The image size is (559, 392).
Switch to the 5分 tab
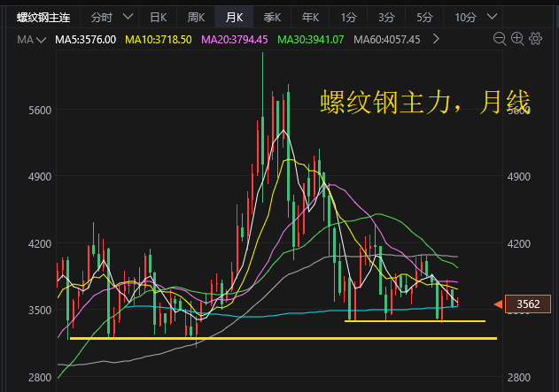(x=424, y=17)
